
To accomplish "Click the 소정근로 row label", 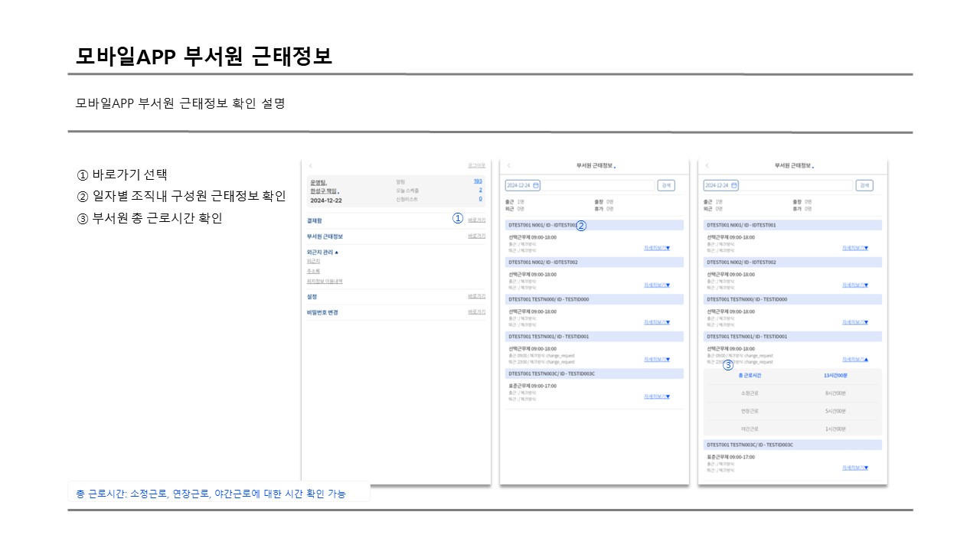I will click(750, 393).
